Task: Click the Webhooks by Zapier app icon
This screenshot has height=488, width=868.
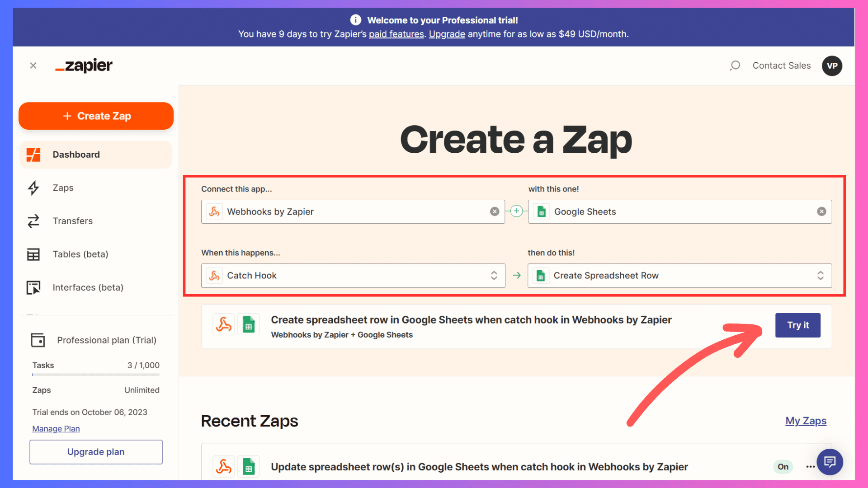Action: click(x=215, y=211)
